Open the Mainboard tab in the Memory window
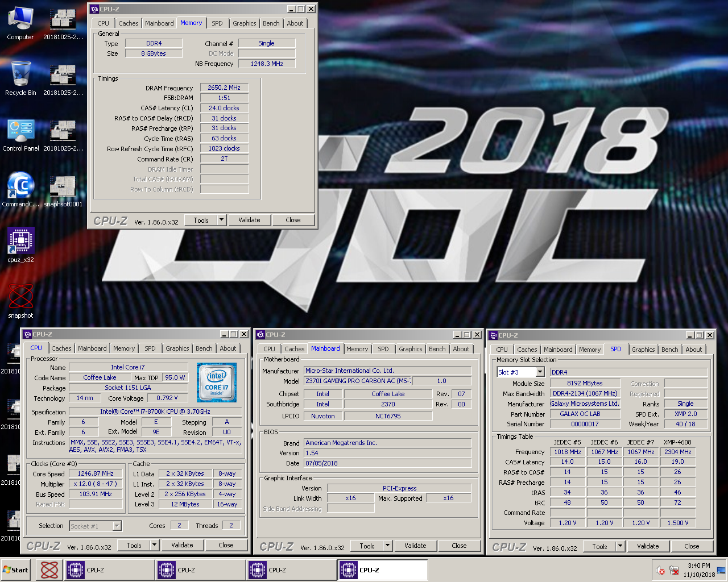 [x=159, y=23]
